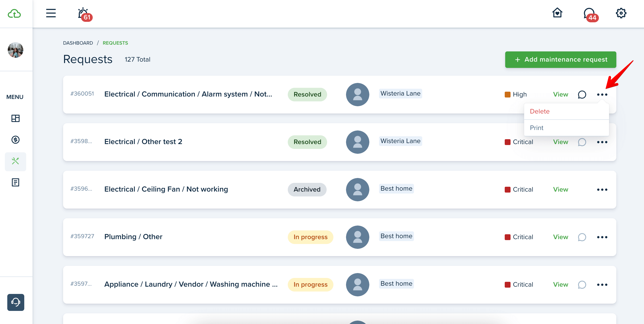Open comments for Electrical / Other test 2
Screen dimensions: 644x324
582,142
